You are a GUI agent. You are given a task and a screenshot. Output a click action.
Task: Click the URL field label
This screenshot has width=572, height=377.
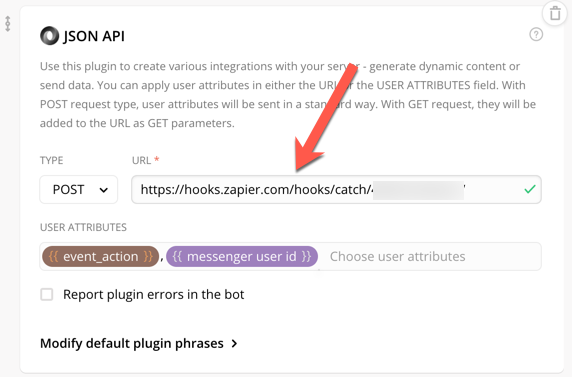tap(142, 160)
